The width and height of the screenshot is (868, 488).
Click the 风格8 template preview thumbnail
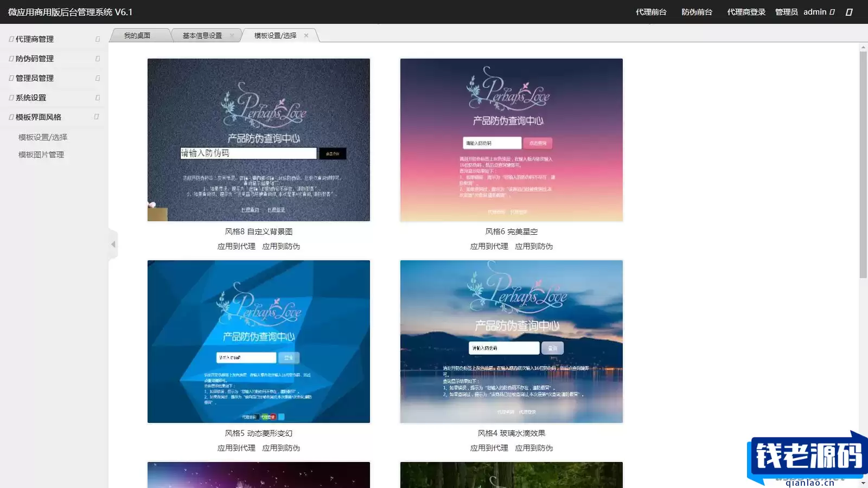pyautogui.click(x=259, y=140)
